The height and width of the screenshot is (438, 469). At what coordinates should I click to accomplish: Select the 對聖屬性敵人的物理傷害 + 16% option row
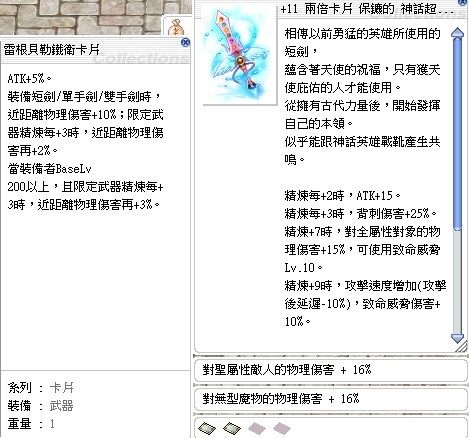coord(331,370)
